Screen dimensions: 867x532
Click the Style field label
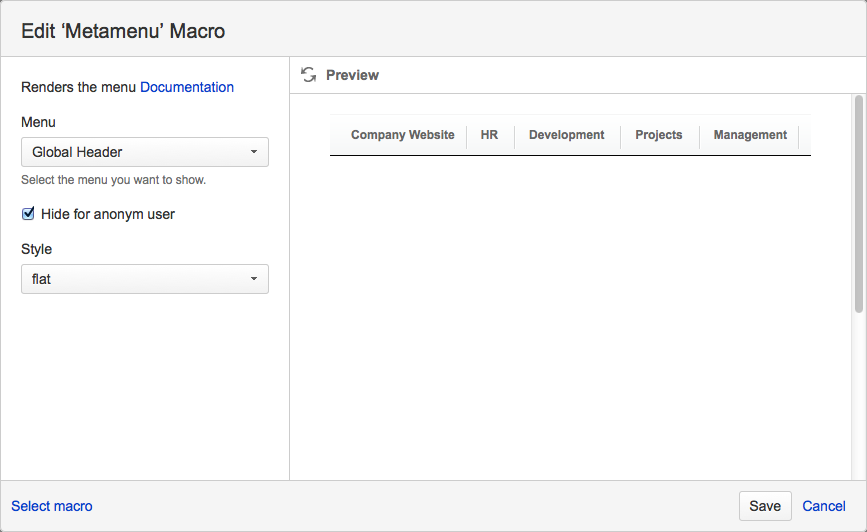[36, 249]
